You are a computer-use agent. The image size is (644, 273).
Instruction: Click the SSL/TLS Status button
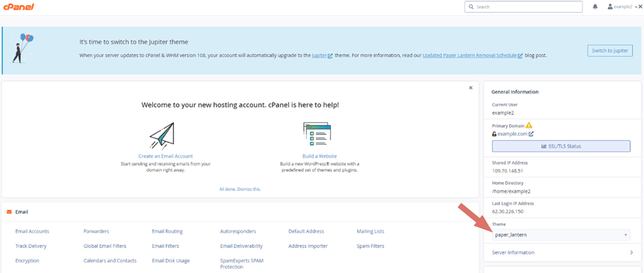(561, 146)
